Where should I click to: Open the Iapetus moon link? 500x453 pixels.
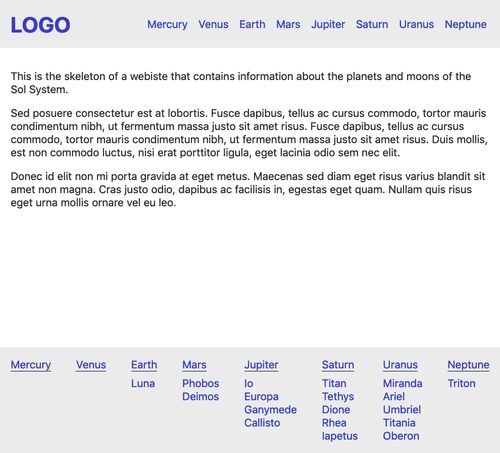tap(340, 436)
